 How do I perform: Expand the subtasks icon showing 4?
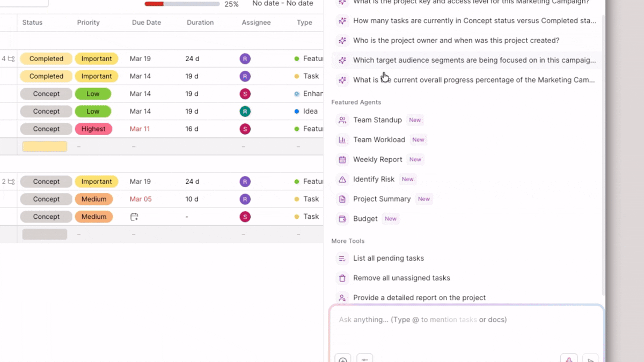(11, 59)
